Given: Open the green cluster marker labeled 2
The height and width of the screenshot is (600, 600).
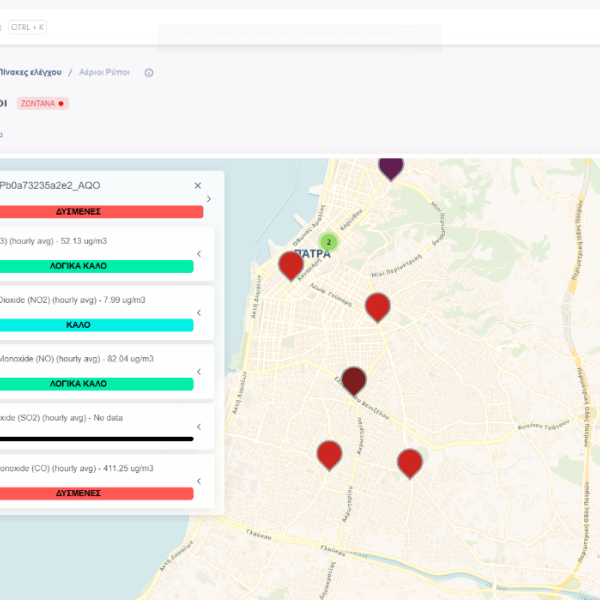Looking at the screenshot, I should tap(328, 241).
